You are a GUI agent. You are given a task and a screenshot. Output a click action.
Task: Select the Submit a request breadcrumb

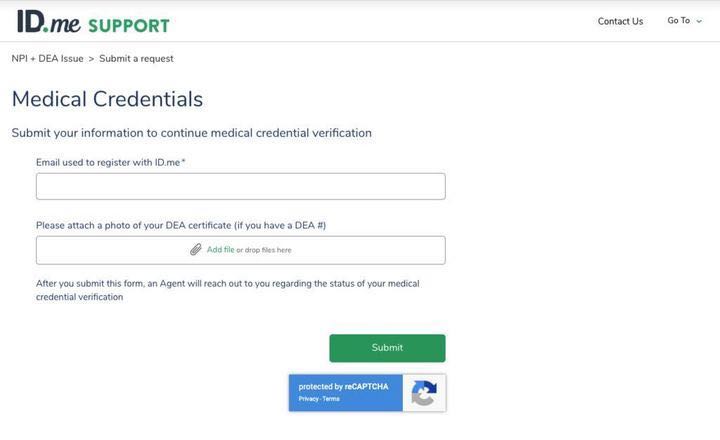136,58
